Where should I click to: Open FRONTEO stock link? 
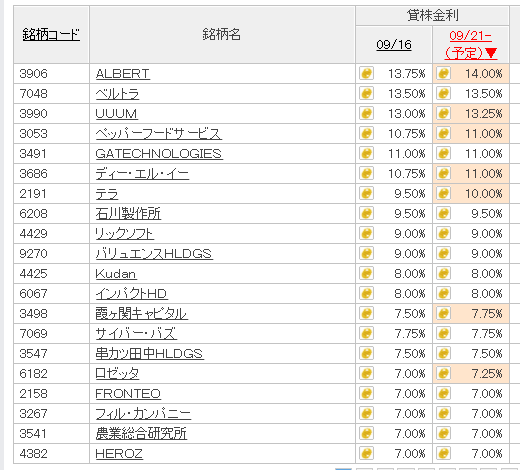128,394
